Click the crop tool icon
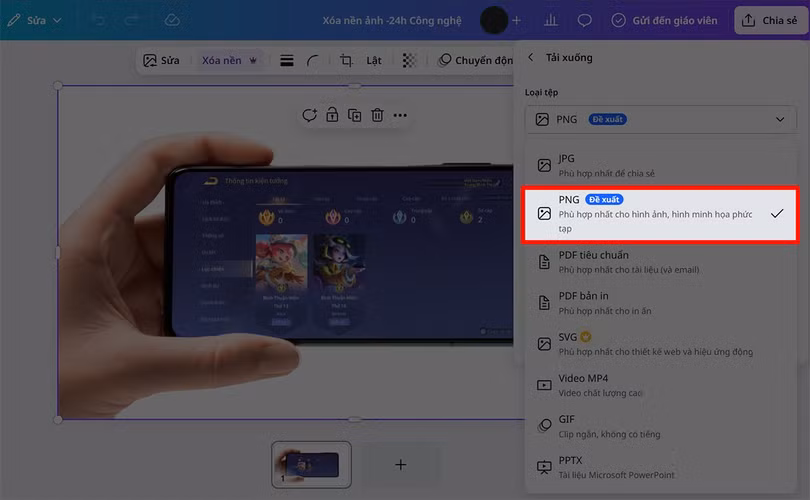This screenshot has height=500, width=810. (346, 61)
